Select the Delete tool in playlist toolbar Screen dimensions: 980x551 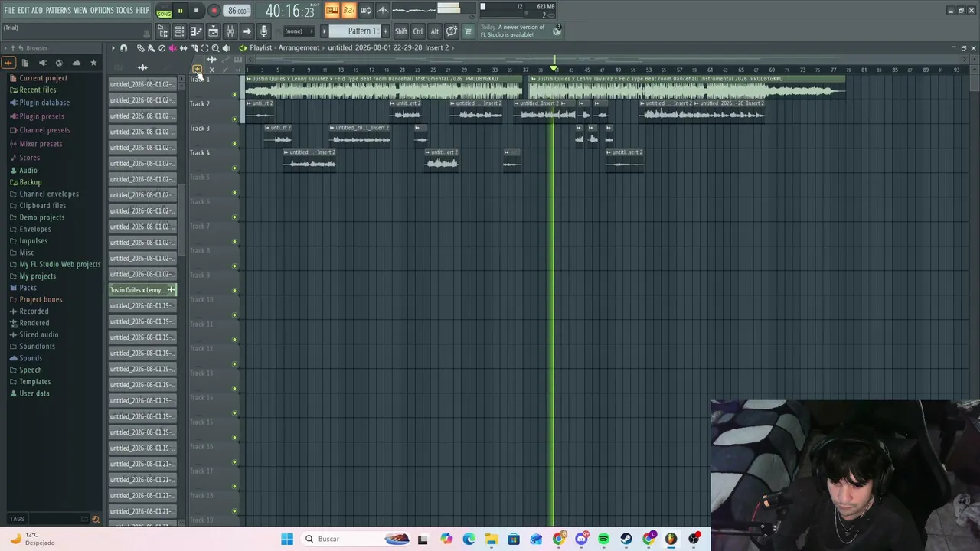point(162,48)
